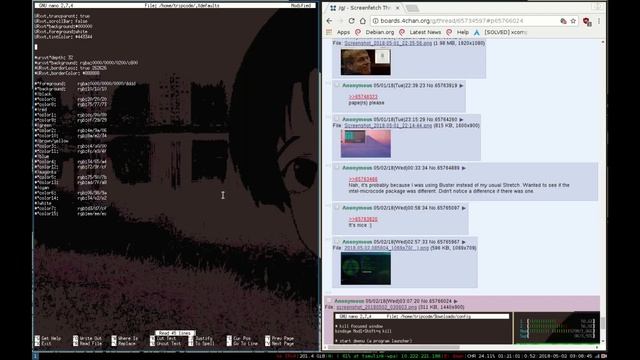
Task: Click the vertical scrollbar thumb of the browser page
Action: (x=603, y=323)
